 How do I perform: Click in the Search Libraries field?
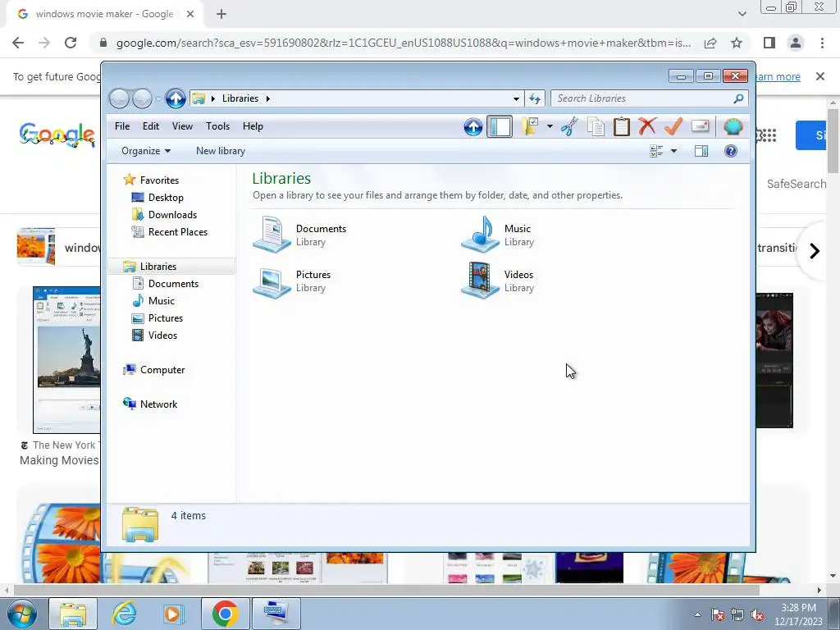[x=649, y=98]
